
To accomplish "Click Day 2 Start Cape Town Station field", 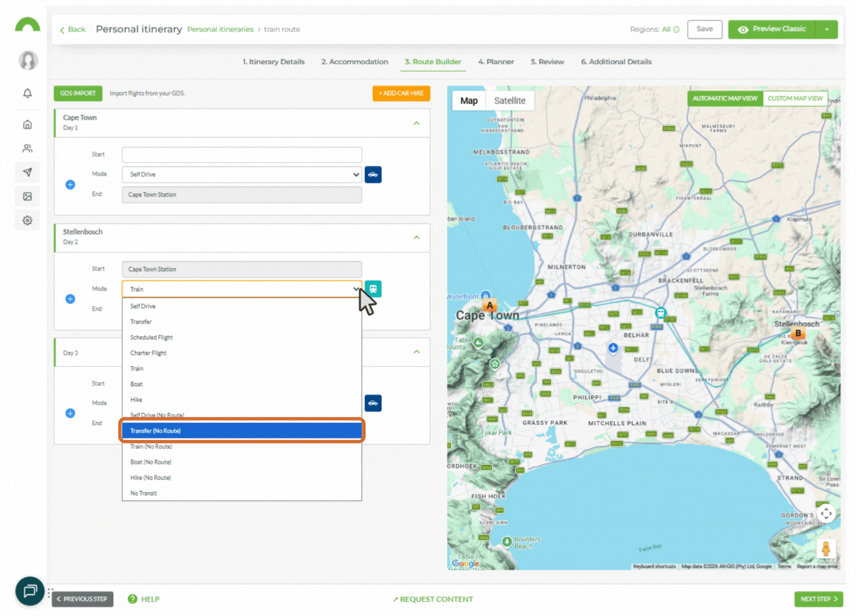I will [x=242, y=269].
